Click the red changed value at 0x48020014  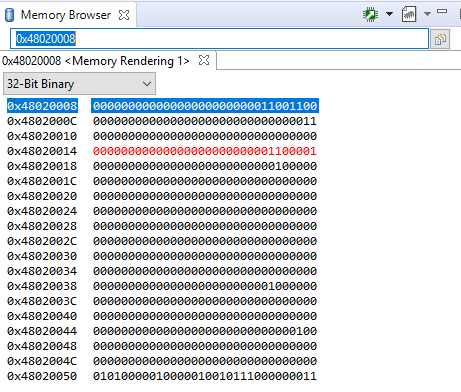point(205,151)
